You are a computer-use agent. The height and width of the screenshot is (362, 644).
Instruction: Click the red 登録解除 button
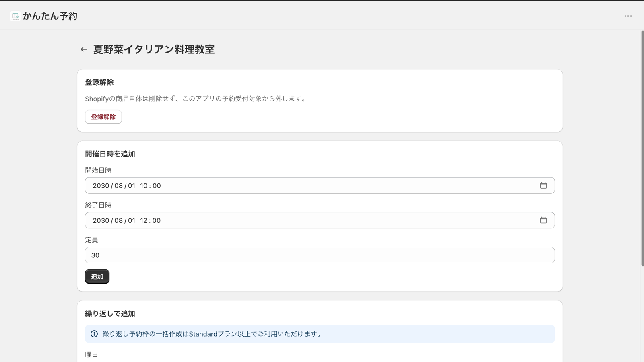pyautogui.click(x=103, y=117)
